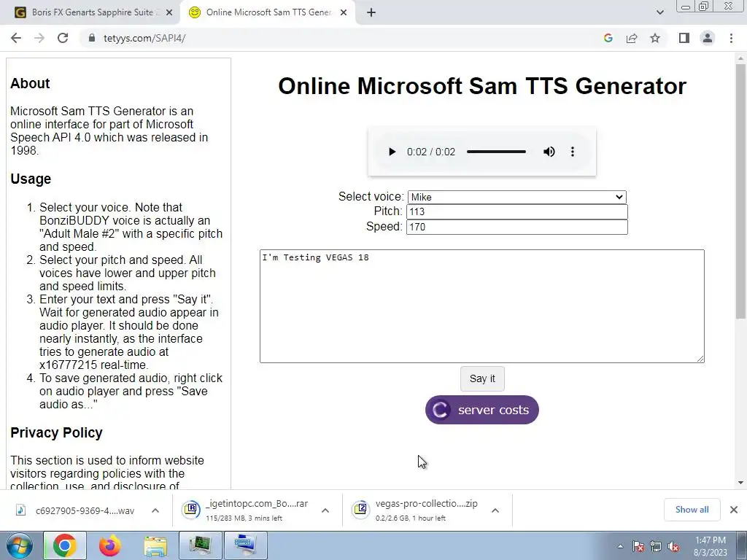Click the muted volume tray icon

[x=673, y=547]
